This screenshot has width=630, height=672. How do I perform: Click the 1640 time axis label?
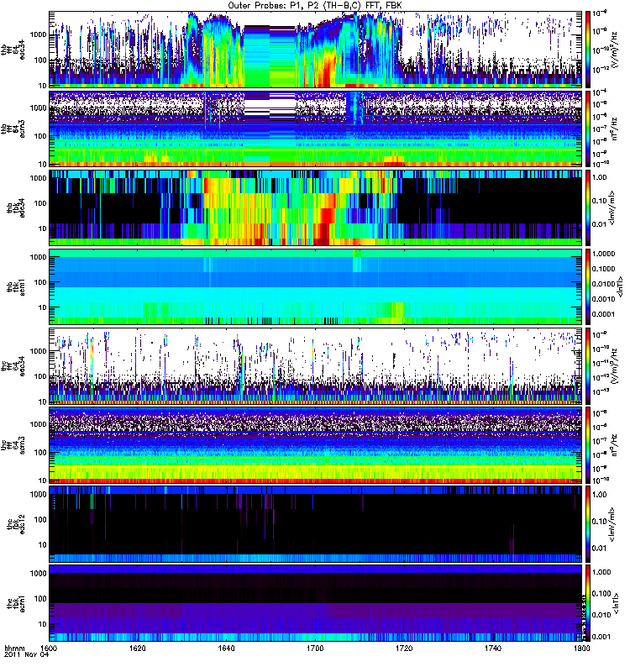coord(226,648)
